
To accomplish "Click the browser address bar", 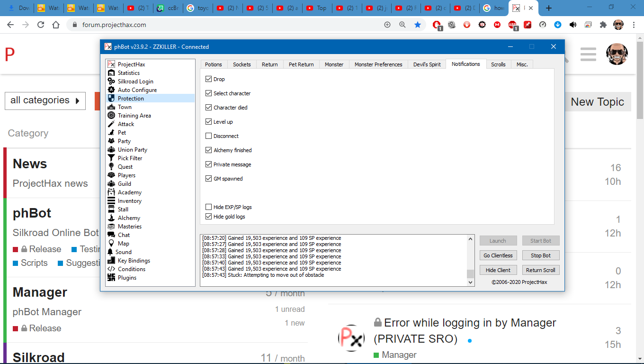I will coord(227,25).
